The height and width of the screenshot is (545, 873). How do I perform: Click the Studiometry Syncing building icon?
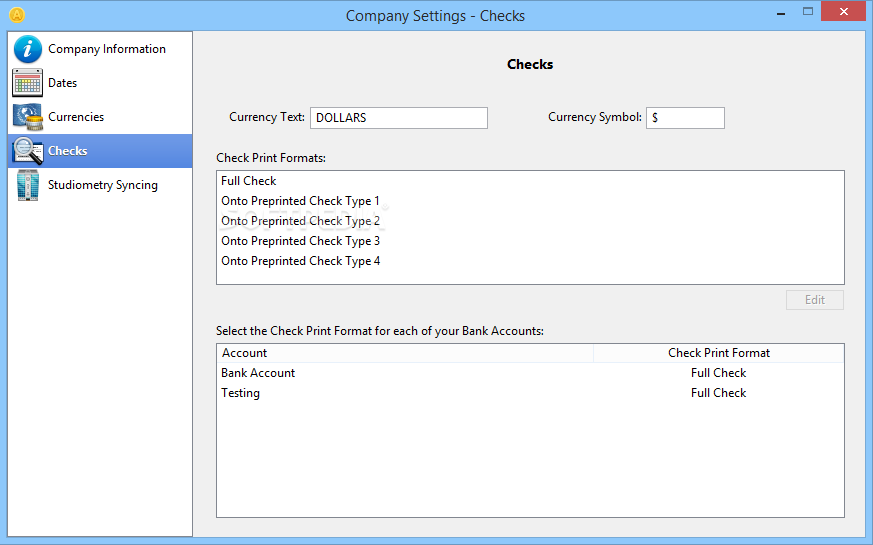(28, 185)
